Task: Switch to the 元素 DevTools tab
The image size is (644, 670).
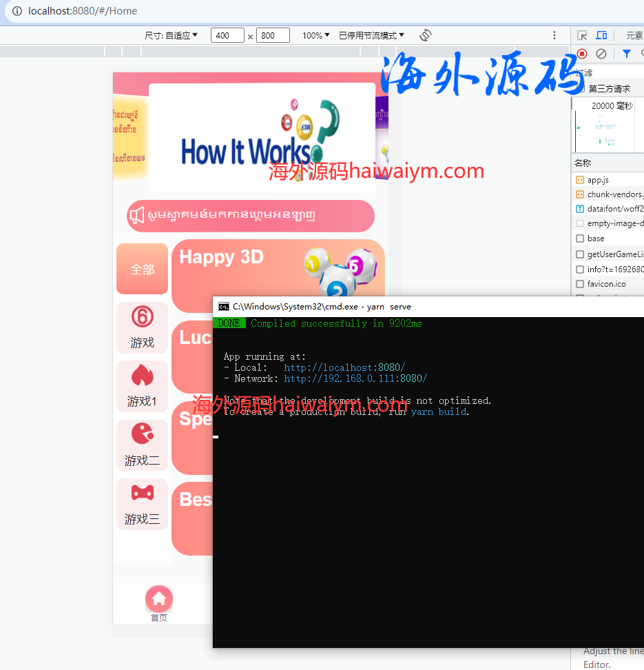Action: [x=634, y=35]
